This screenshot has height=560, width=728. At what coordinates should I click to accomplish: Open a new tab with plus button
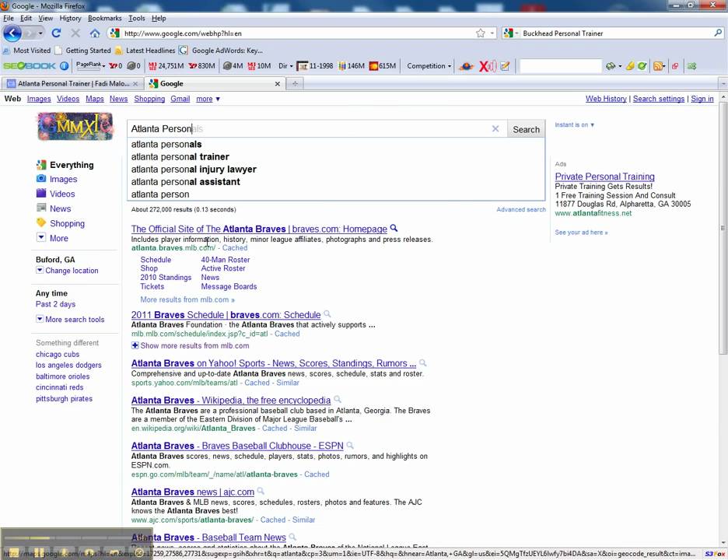[294, 83]
